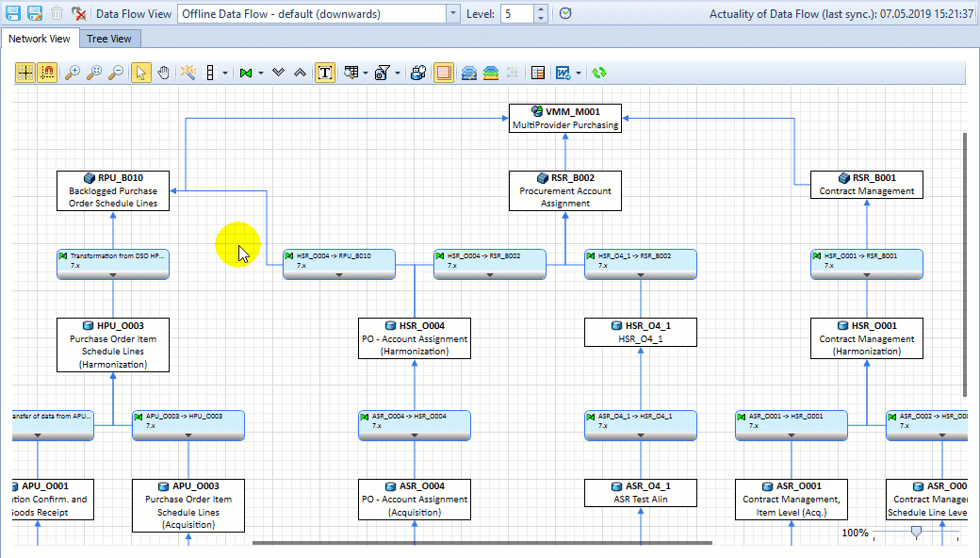Switch to the Tree View tab
The width and height of the screenshot is (980, 558).
(109, 39)
